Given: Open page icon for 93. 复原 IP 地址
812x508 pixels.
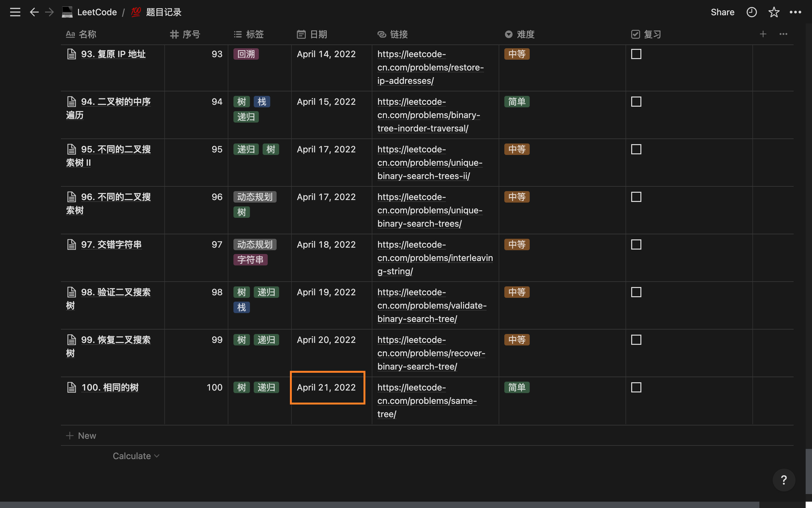Looking at the screenshot, I should coord(71,54).
